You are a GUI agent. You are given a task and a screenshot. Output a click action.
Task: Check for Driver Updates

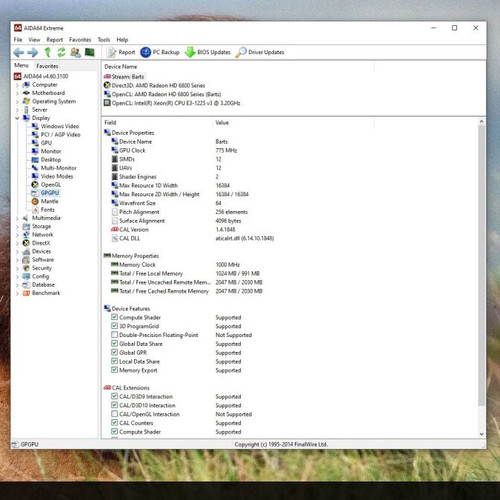260,52
